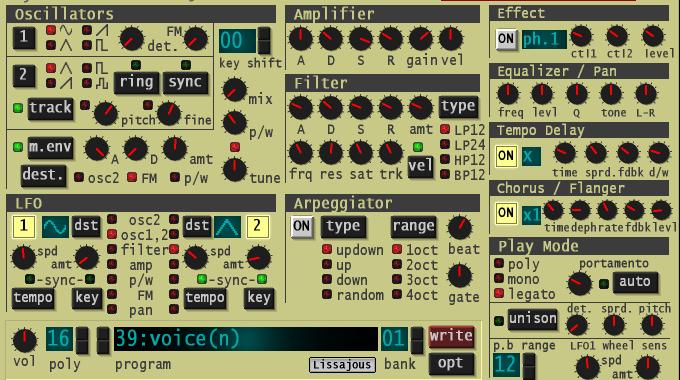Click the program name display 39:voice(n)

click(x=246, y=339)
